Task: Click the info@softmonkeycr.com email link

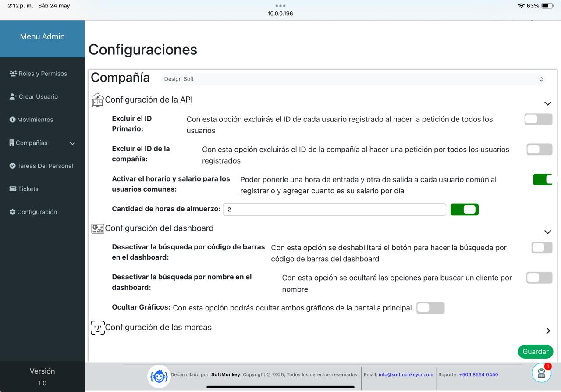Action: click(406, 374)
